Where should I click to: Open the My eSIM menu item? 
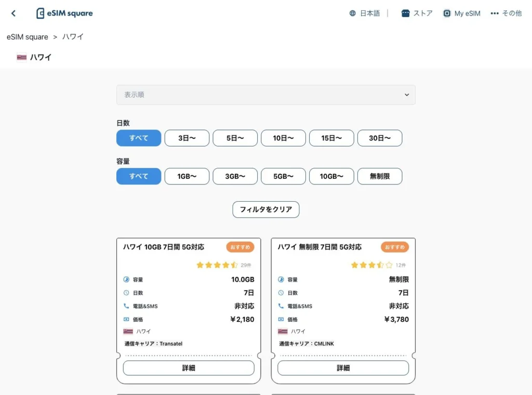click(x=467, y=13)
